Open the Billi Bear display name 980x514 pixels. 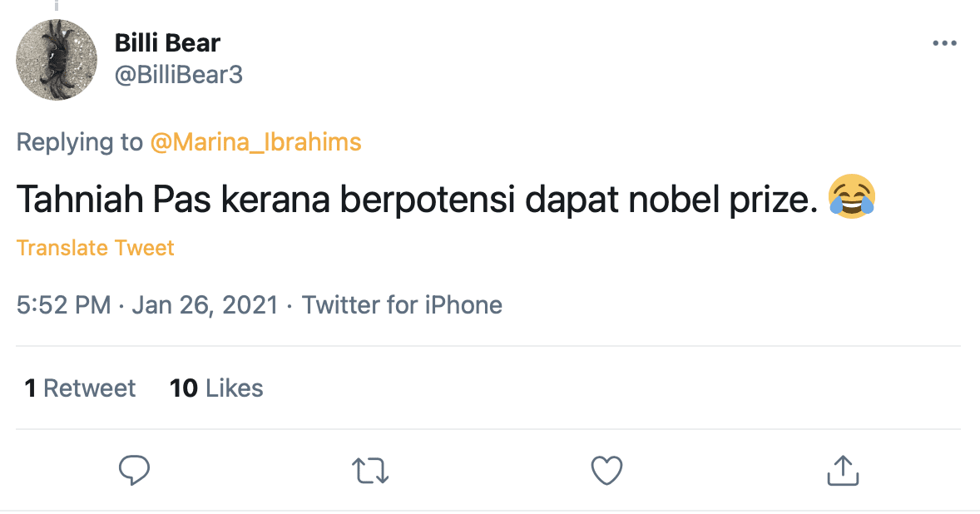167,42
